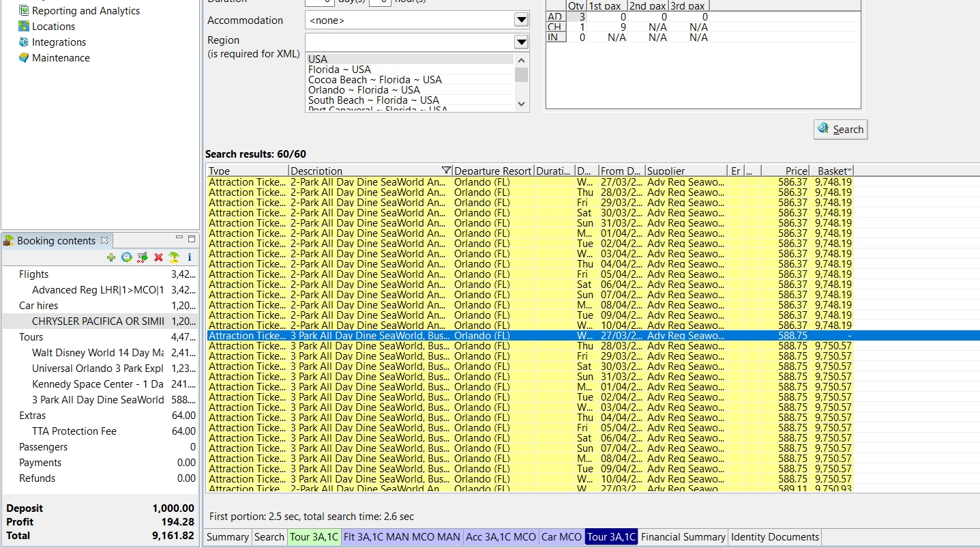Expand the Region dropdown arrow

click(x=521, y=42)
